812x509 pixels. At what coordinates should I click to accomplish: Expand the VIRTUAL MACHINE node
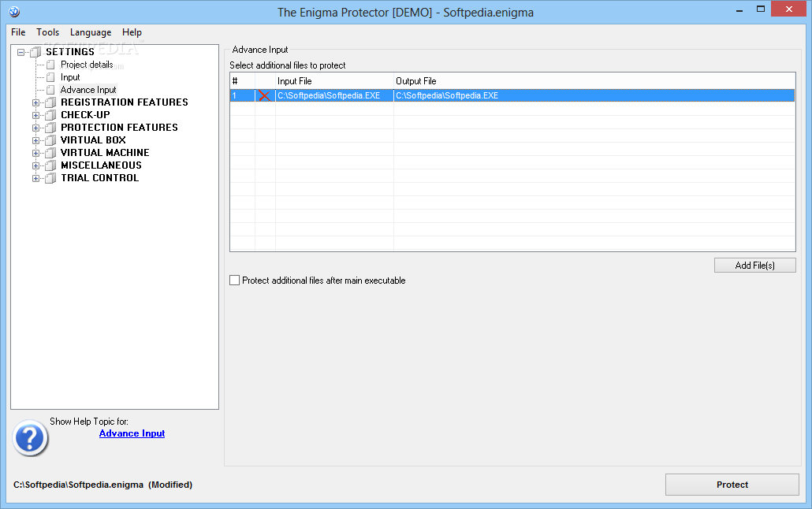(x=35, y=153)
